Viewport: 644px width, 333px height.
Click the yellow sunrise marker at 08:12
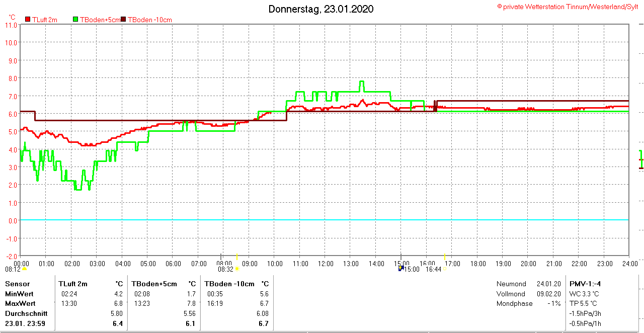coord(24,269)
